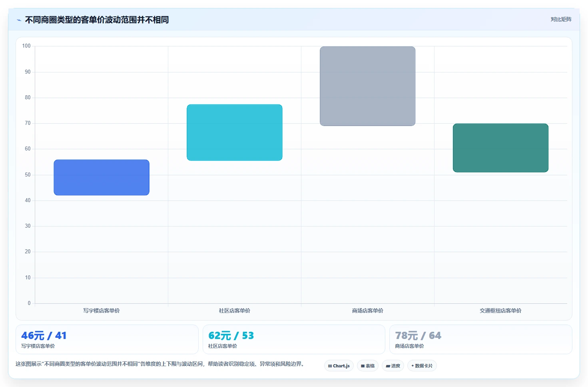Click the x-axis label 交通枢纽店客单价
This screenshot has width=588, height=387.
point(500,311)
